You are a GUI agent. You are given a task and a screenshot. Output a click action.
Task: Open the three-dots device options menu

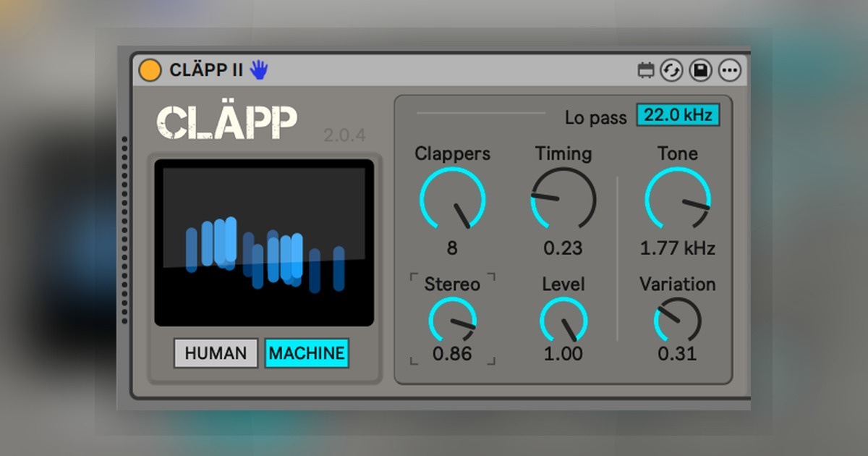pos(729,70)
